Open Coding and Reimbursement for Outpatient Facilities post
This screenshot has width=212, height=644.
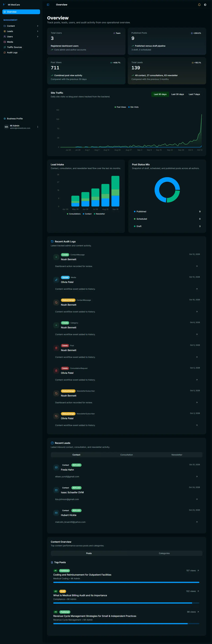tap(82, 575)
